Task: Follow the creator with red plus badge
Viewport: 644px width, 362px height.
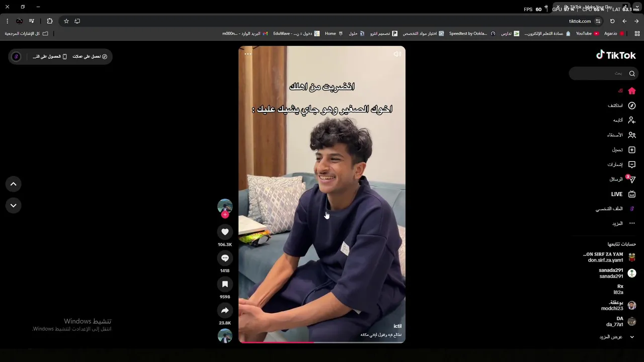Action: [x=225, y=215]
